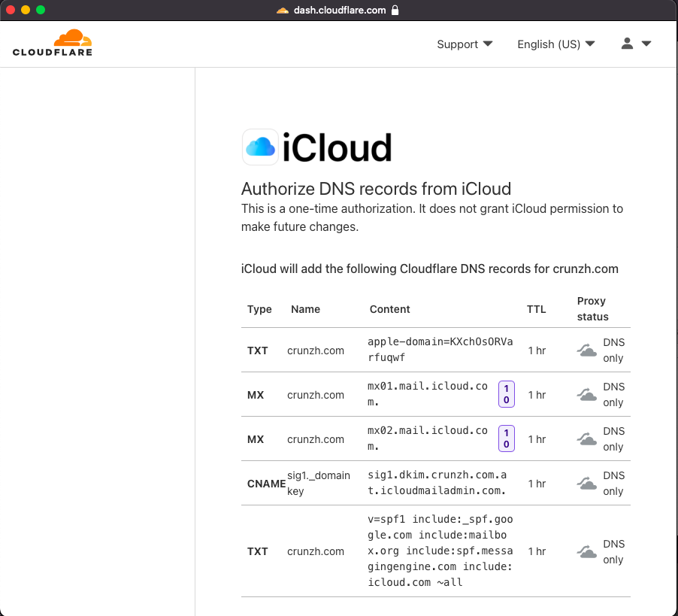The image size is (678, 616).
Task: Click the Cloudflare logo
Action: click(53, 43)
